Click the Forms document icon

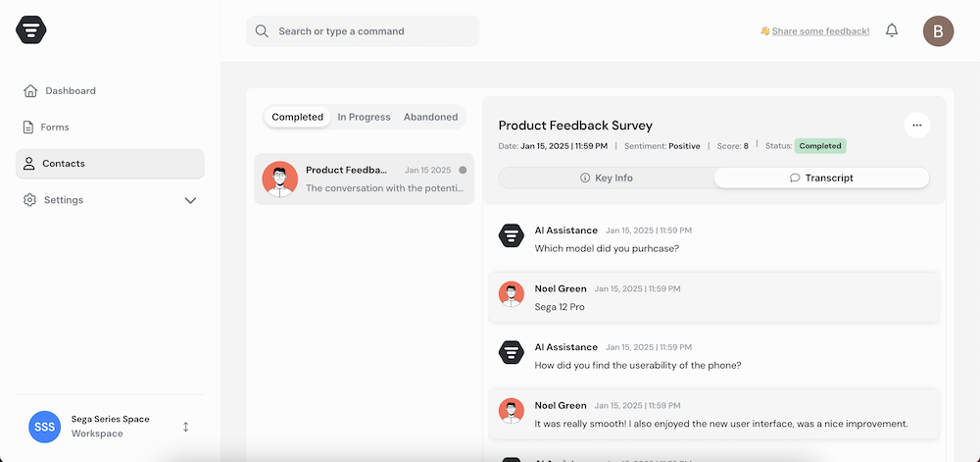point(29,128)
